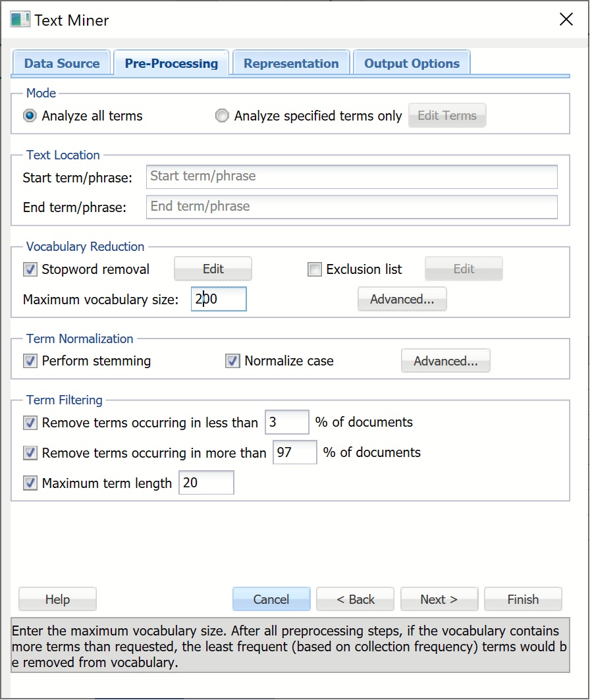This screenshot has width=592, height=700.
Task: Choose Analyze specified terms only
Action: tap(223, 116)
